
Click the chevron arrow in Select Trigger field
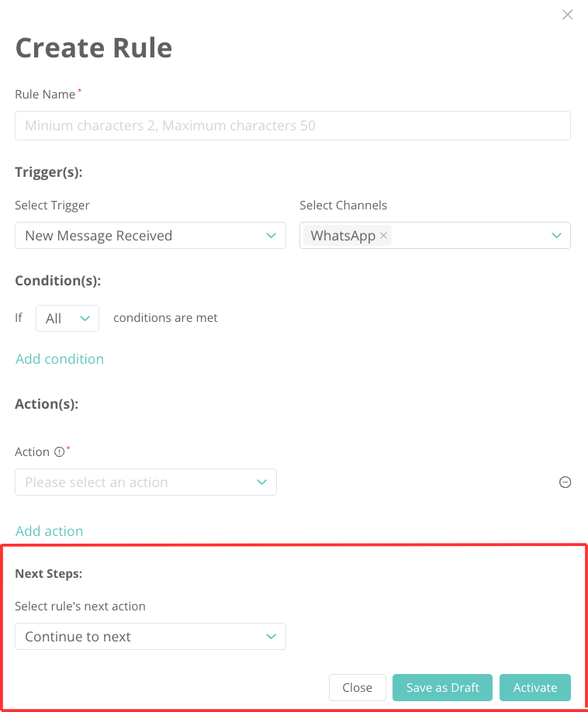271,236
